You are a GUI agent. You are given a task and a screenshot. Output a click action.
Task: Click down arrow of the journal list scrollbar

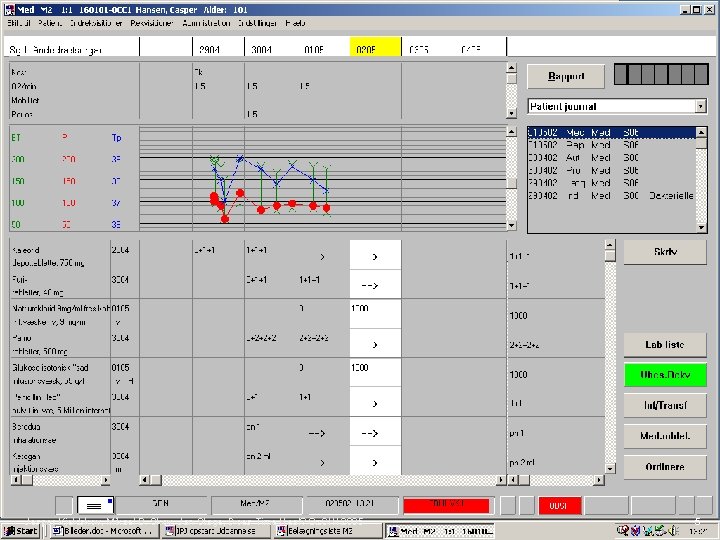click(701, 227)
